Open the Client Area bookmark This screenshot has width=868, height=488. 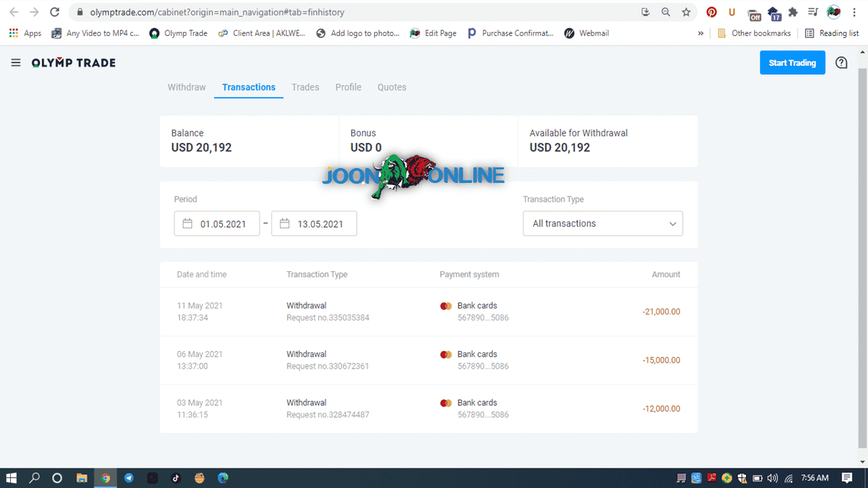click(262, 33)
